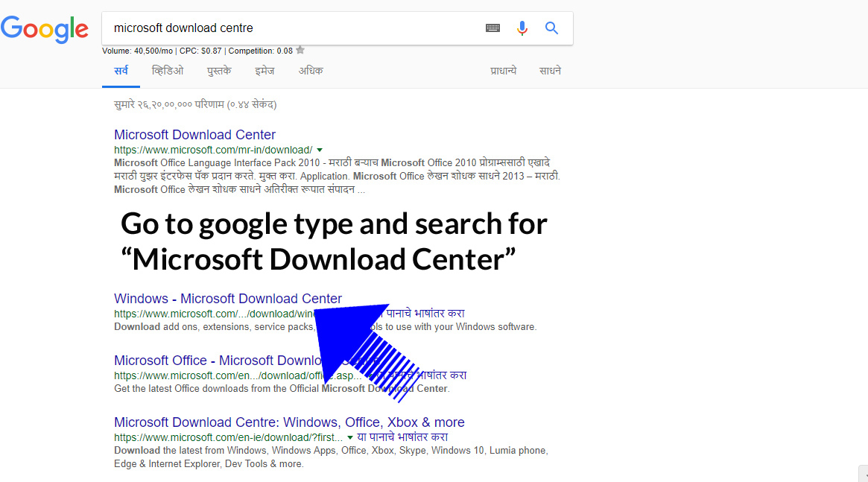
Task: Open Microsoft Download Centre: Windows, Office, Xbox link
Action: point(289,422)
